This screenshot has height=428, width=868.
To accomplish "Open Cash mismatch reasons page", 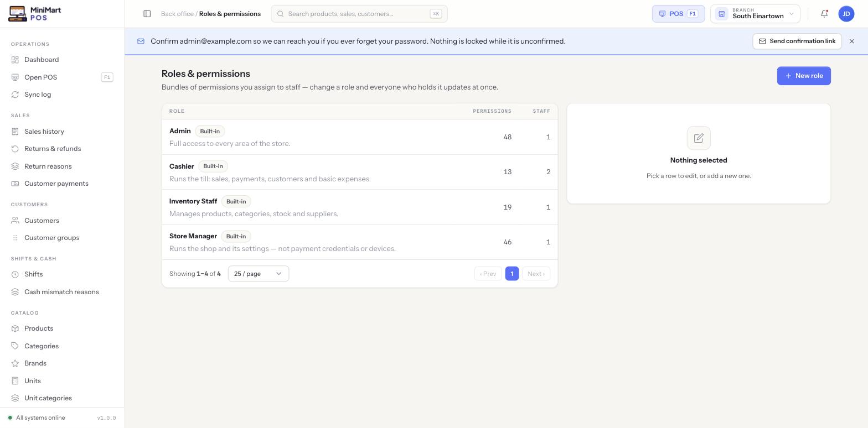I will (x=62, y=292).
